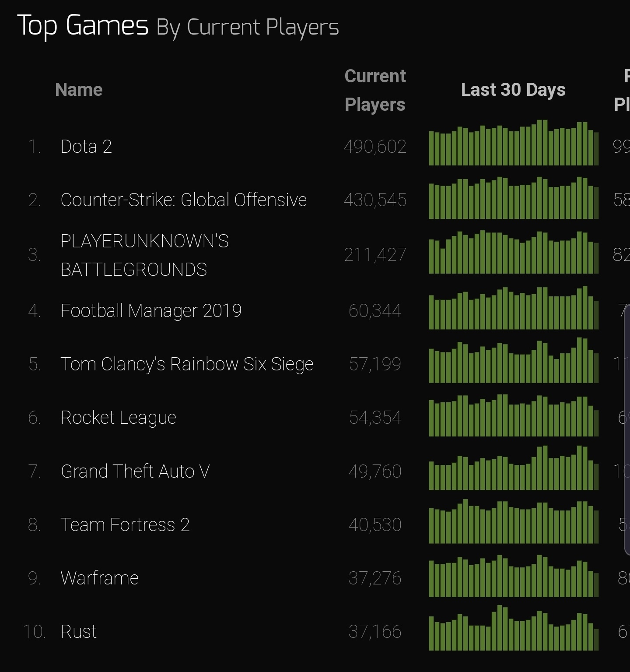Click the vertical scrollbar on right edge
The image size is (630, 672).
coord(627,429)
